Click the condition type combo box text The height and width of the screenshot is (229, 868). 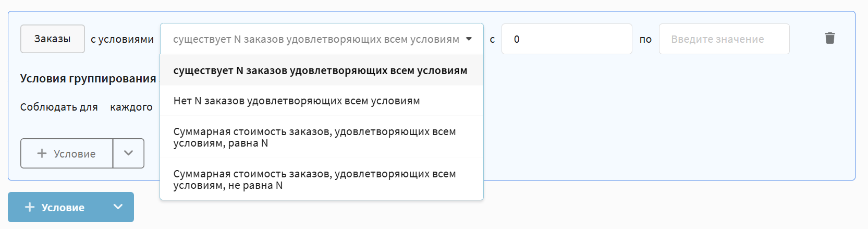pyautogui.click(x=315, y=39)
